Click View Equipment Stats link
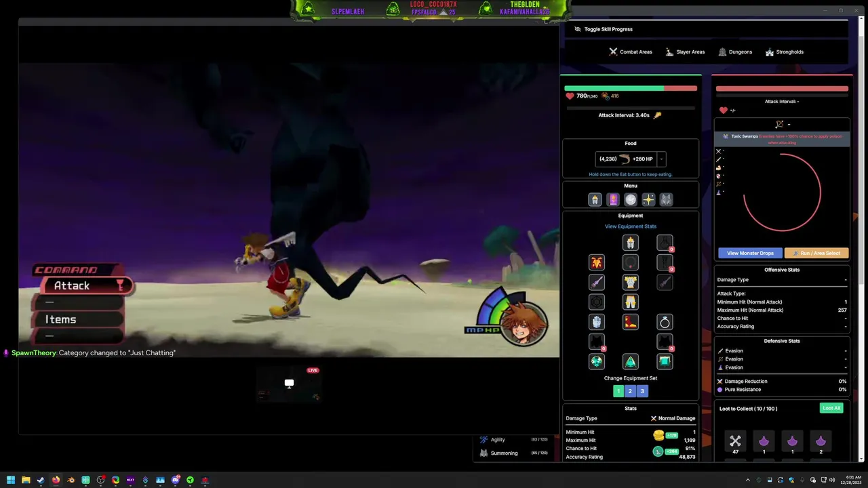The width and height of the screenshot is (868, 488). click(631, 226)
